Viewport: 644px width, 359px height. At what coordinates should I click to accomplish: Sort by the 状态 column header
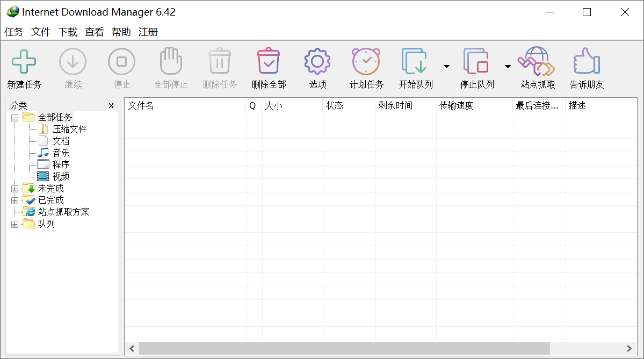coord(349,105)
